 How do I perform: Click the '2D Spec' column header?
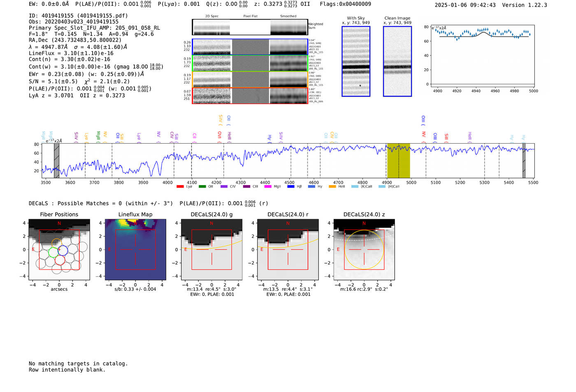(x=212, y=16)
